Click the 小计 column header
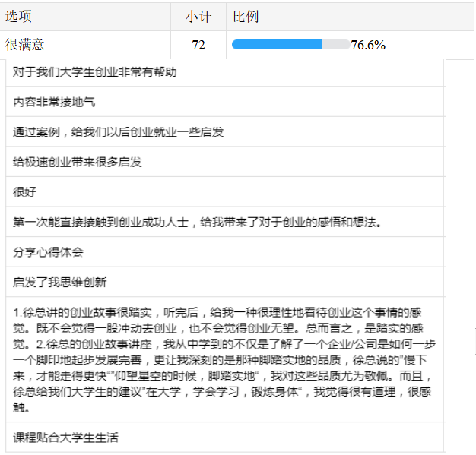Screen dimensions: 476x455 198,16
